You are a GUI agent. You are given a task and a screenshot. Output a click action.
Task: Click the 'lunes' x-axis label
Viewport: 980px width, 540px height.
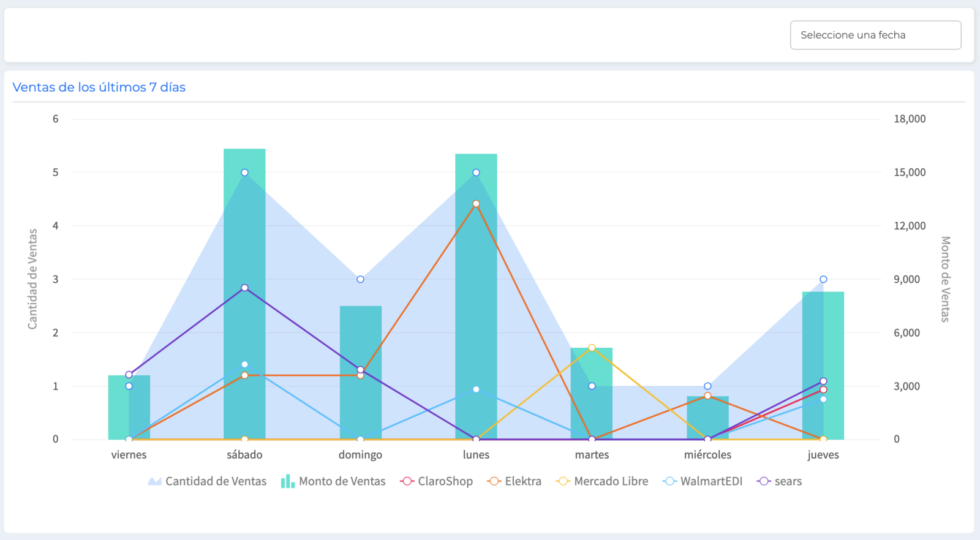pos(476,455)
